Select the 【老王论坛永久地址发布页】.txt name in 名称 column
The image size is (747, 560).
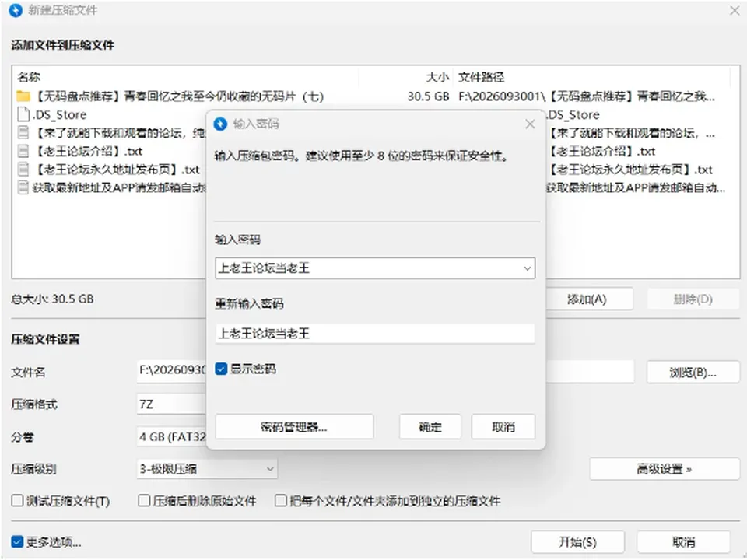coord(117,169)
